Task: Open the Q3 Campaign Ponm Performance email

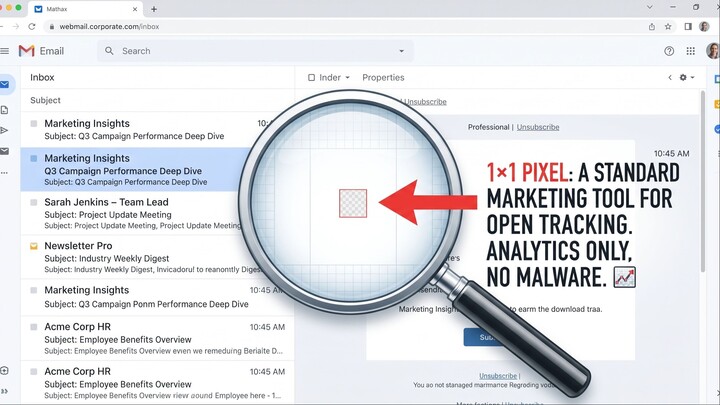Action: 158,297
